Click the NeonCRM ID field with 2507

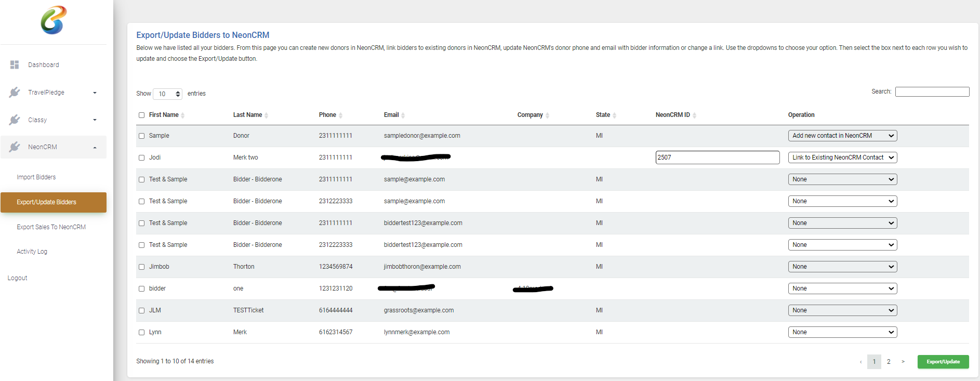click(x=718, y=157)
